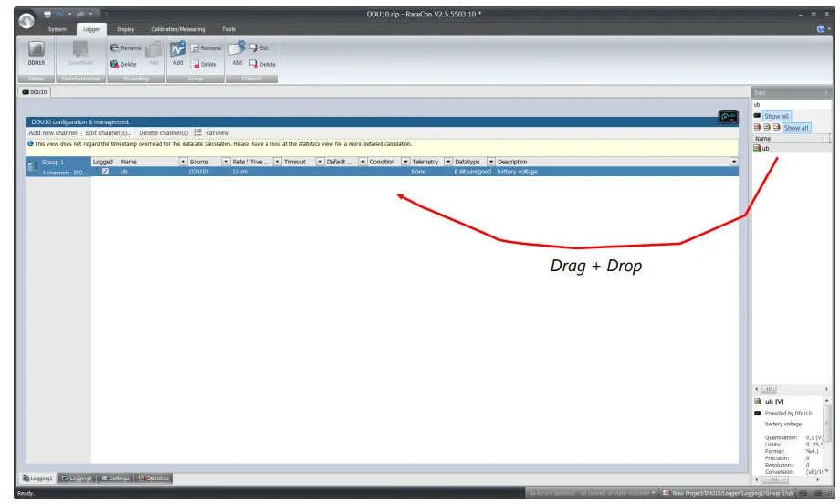The width and height of the screenshot is (840, 504).
Task: Click Delete in the Group section
Action: coord(204,64)
